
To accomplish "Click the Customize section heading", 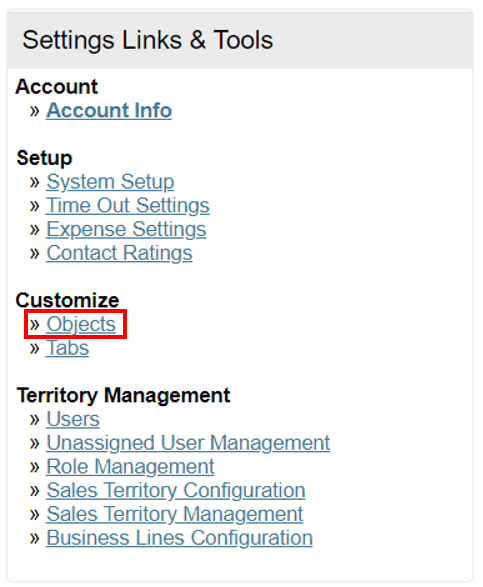I will pyautogui.click(x=67, y=300).
